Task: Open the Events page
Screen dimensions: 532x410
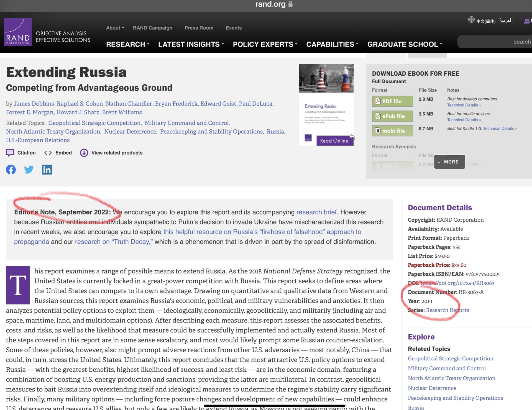Action: (234, 28)
